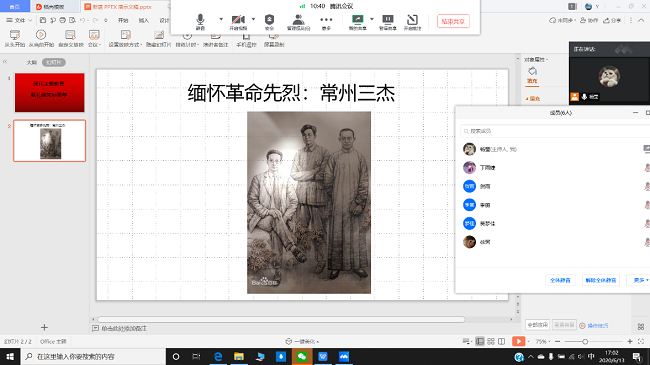The width and height of the screenshot is (650, 365).
Task: Open the 开始 ribbon tab
Action: point(123,20)
